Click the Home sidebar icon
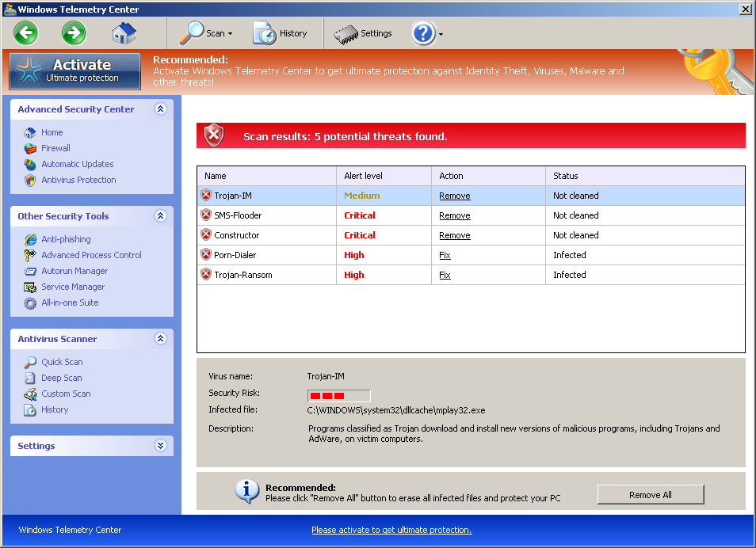This screenshot has width=756, height=548. pyautogui.click(x=30, y=132)
